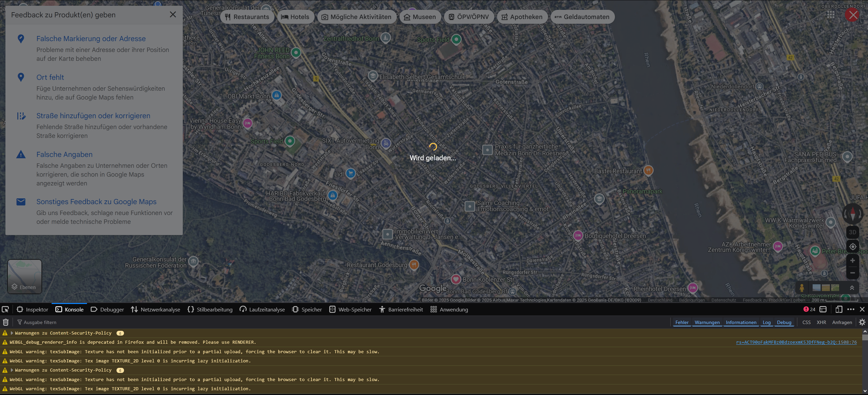Open the Barrierefreiheit tab

point(401,309)
